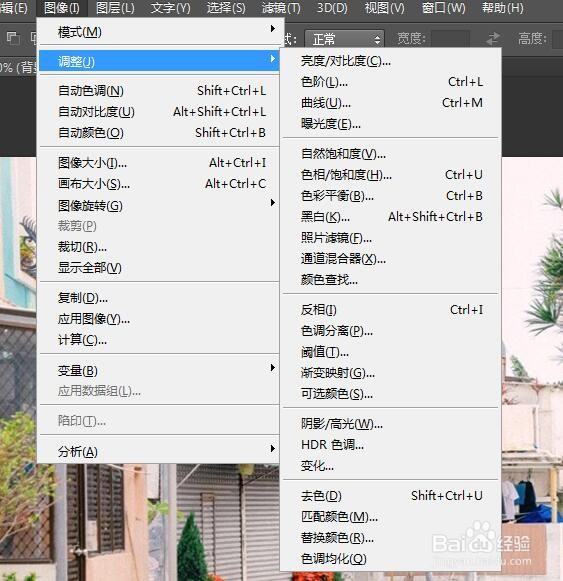The width and height of the screenshot is (563, 581).
Task: Open the 3D(D) menu
Action: [x=332, y=8]
